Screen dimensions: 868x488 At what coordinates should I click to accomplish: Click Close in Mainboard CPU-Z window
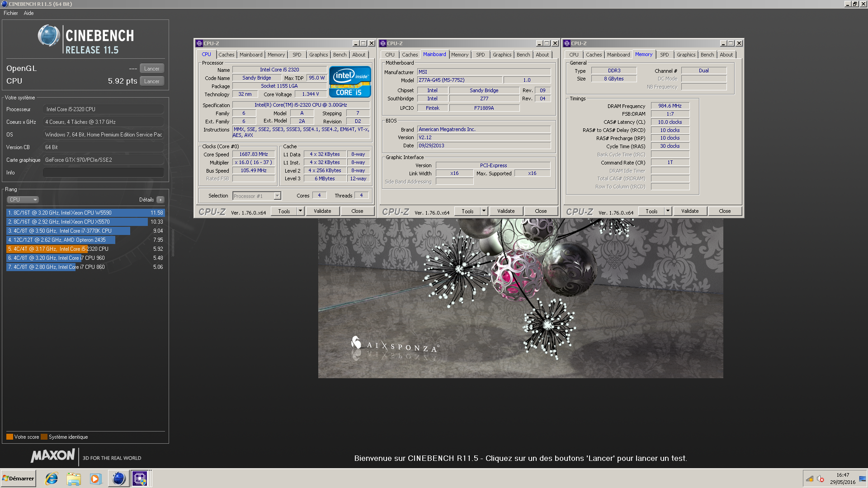tap(541, 211)
